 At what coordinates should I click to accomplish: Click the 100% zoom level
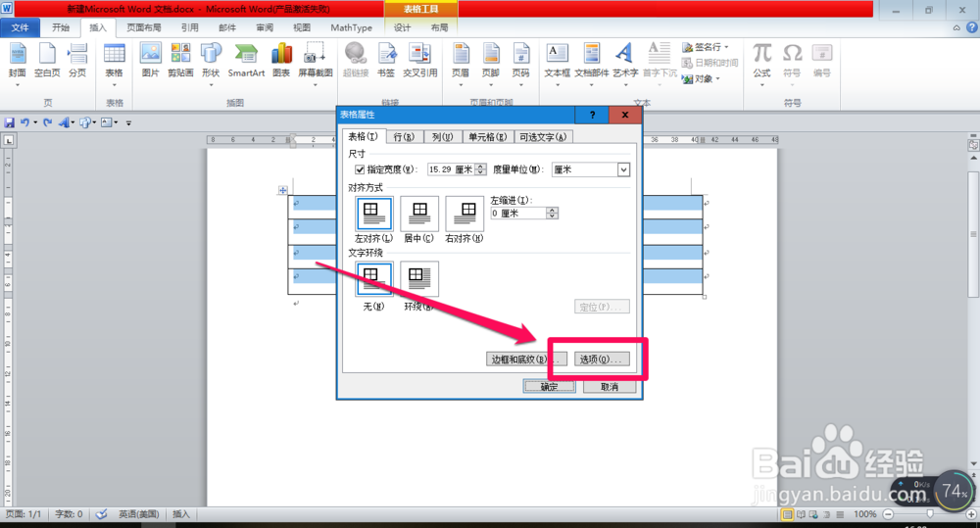click(865, 514)
